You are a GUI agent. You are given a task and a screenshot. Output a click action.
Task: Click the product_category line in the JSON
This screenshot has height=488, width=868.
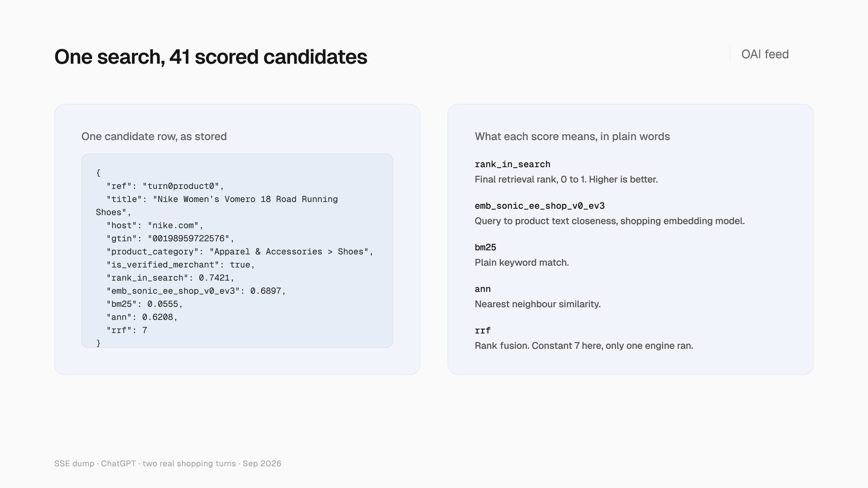pos(240,252)
